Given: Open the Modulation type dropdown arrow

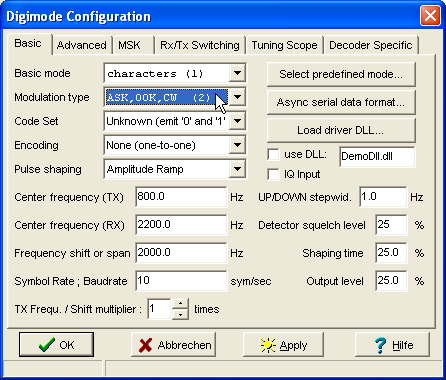Looking at the screenshot, I should coord(237,97).
